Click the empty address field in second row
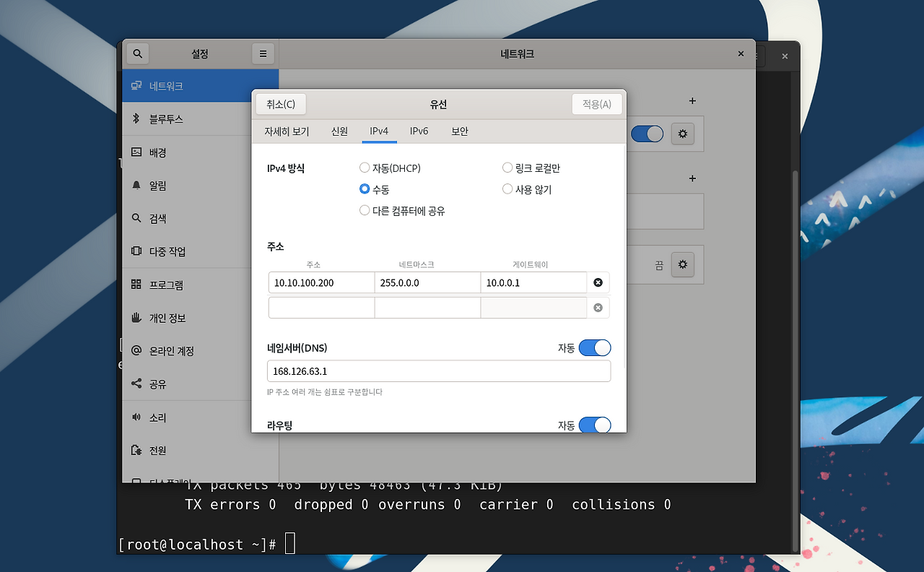The width and height of the screenshot is (924, 572). (x=321, y=308)
